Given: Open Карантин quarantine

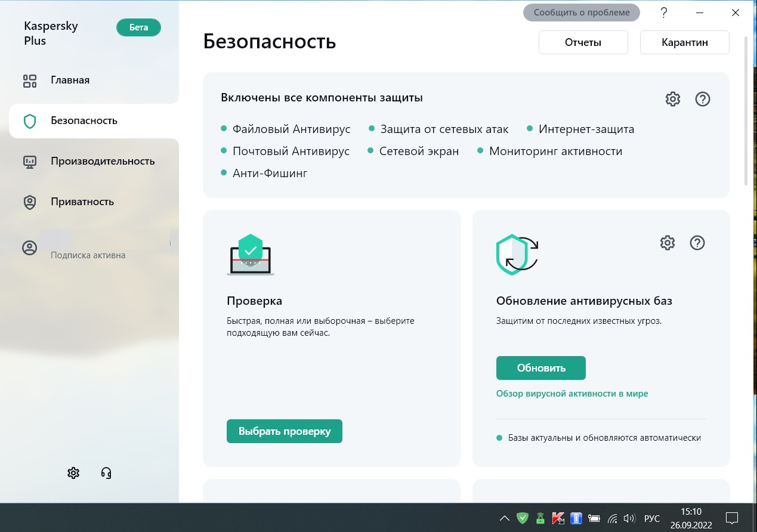Looking at the screenshot, I should pyautogui.click(x=684, y=42).
